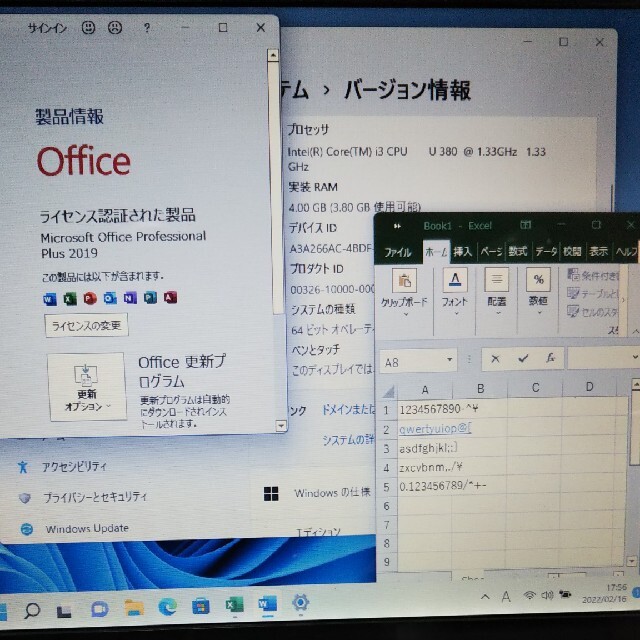640x640 pixels.
Task: Expand the Excel Name Box dropdown arrow
Action: [x=450, y=360]
